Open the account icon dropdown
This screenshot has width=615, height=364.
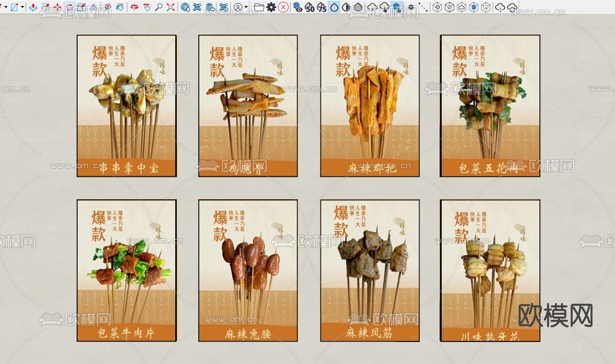tap(245, 6)
